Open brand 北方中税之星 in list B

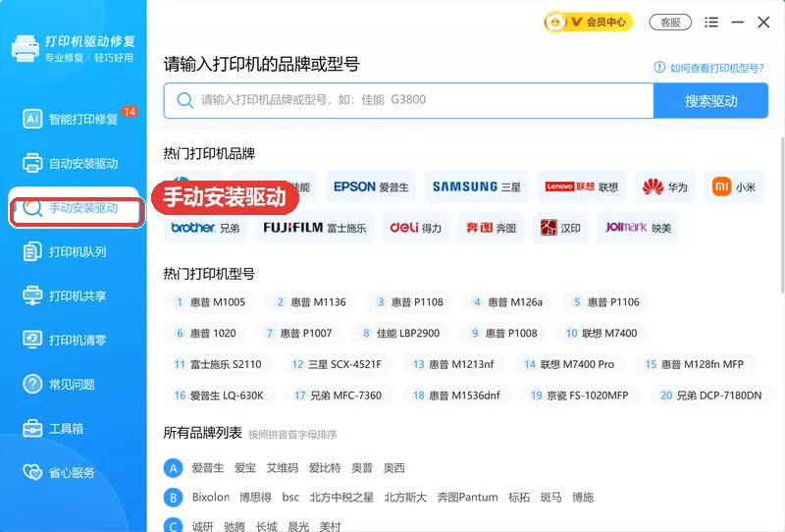(x=341, y=497)
